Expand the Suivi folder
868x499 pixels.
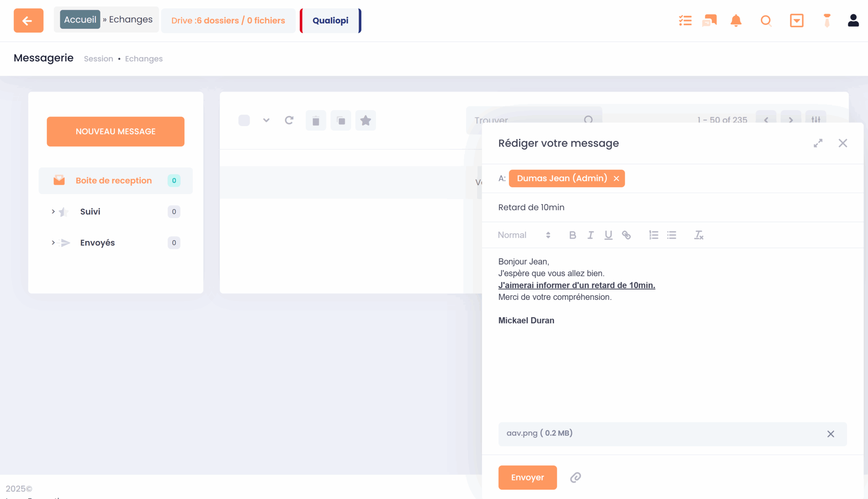coord(53,211)
